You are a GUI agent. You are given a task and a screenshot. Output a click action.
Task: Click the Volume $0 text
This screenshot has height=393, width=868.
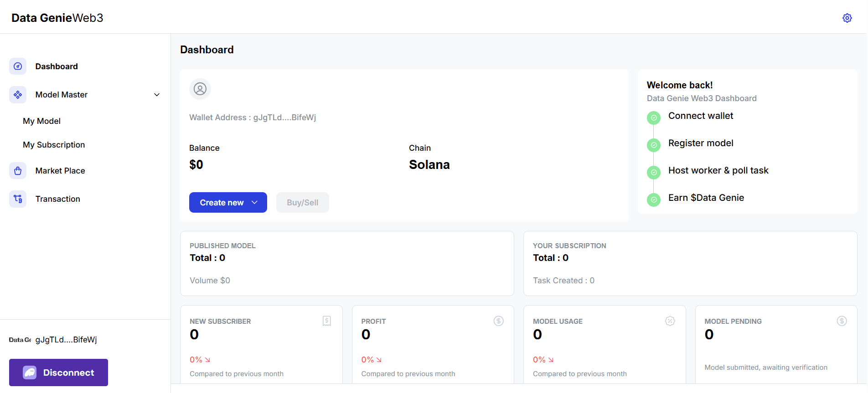[x=210, y=281]
